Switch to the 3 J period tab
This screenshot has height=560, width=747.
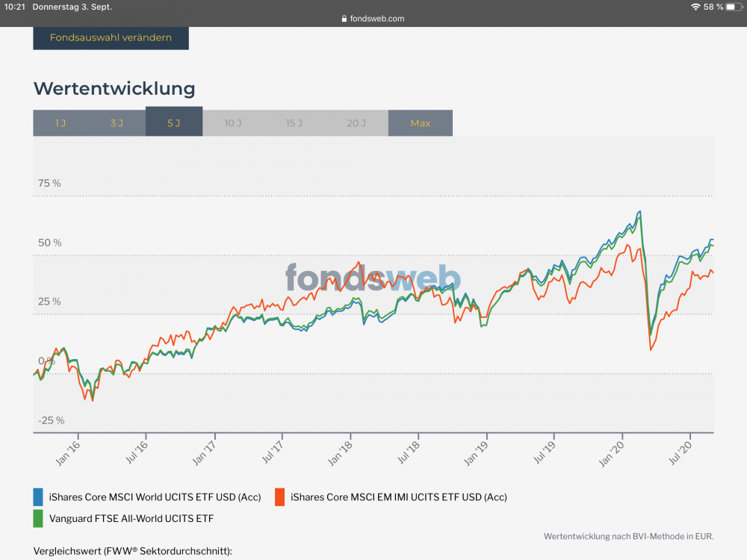point(117,123)
